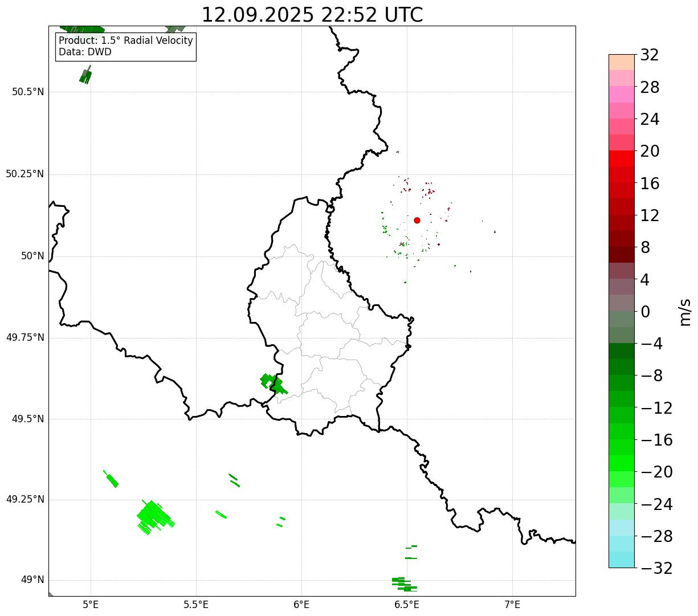Viewport: 698px width, 616px height.
Task: Click the 49.25°N latitude label
Action: pos(25,499)
